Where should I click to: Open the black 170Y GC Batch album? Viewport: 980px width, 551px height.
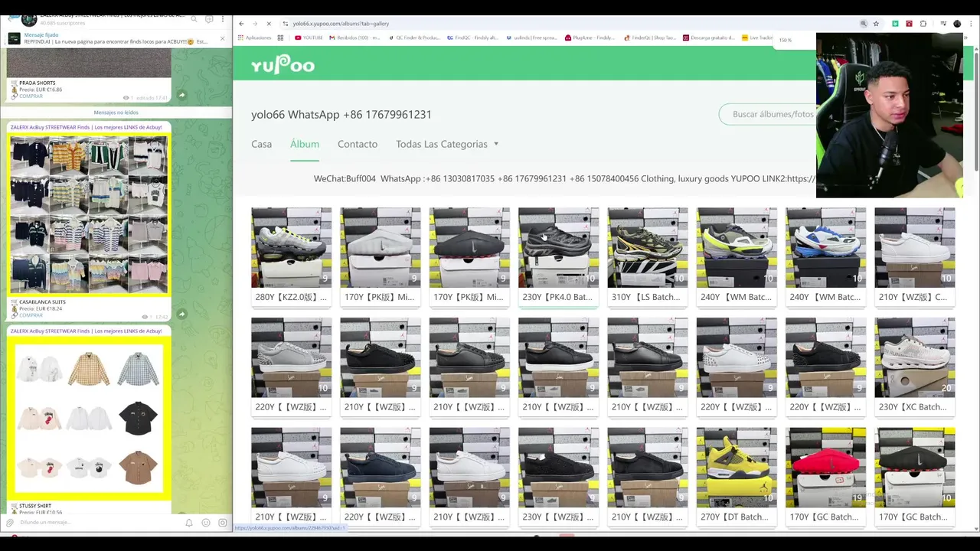[914, 476]
